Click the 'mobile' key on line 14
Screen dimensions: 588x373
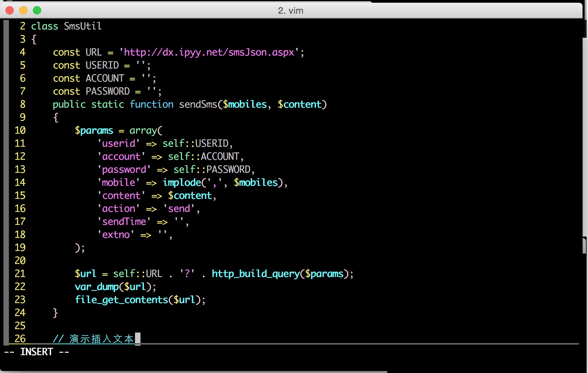119,182
